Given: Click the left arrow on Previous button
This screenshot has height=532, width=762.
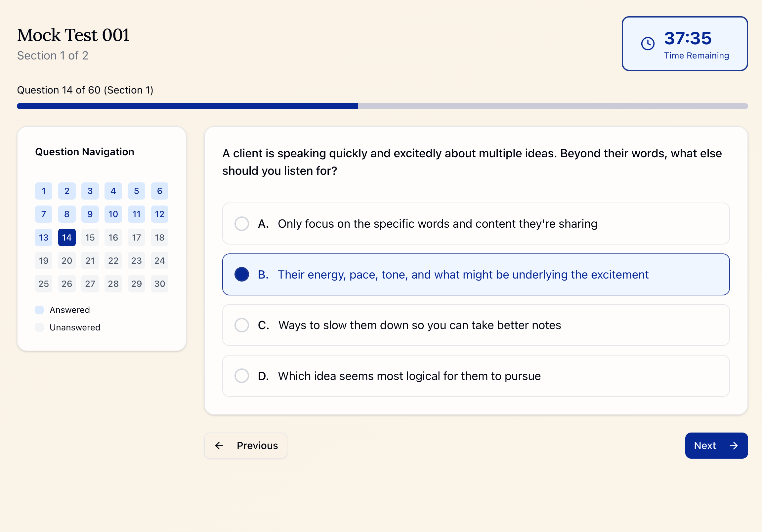Looking at the screenshot, I should click(x=219, y=445).
